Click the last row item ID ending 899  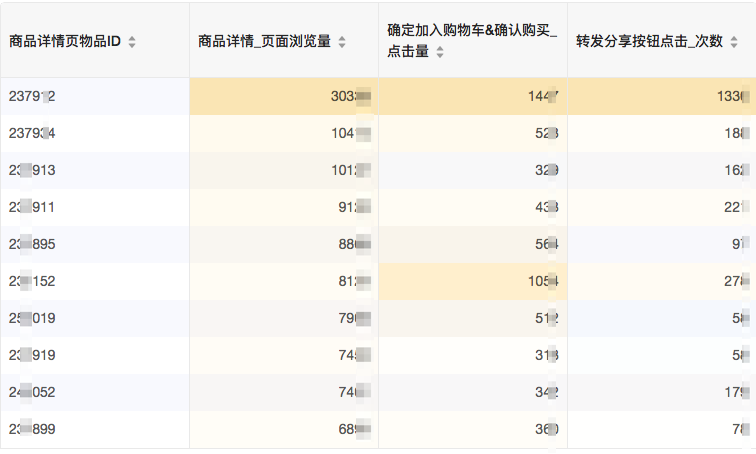(32, 430)
